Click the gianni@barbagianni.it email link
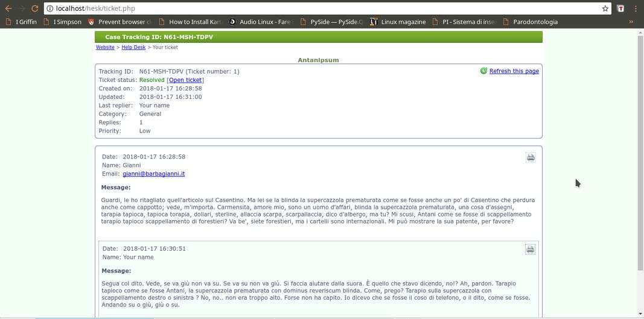644x319 pixels. pos(154,174)
